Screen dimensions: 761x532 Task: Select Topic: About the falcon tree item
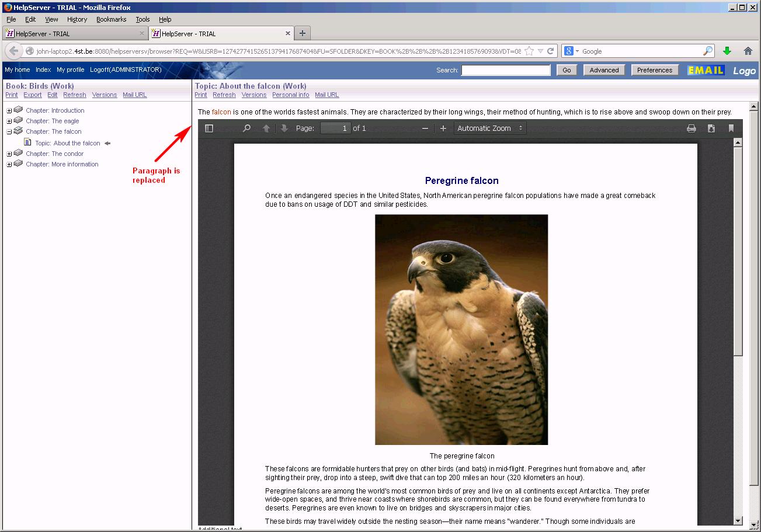(68, 143)
